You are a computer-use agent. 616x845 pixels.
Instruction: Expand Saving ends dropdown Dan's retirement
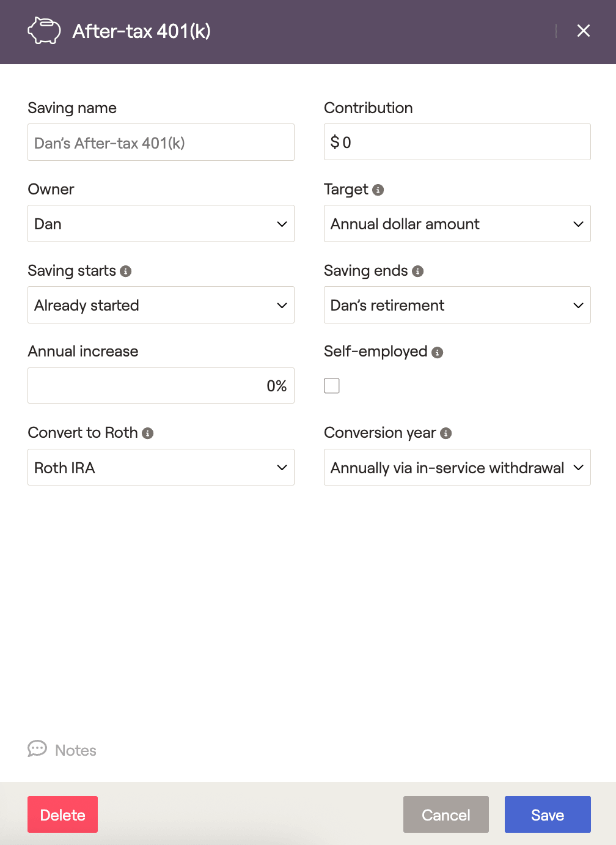tap(457, 305)
